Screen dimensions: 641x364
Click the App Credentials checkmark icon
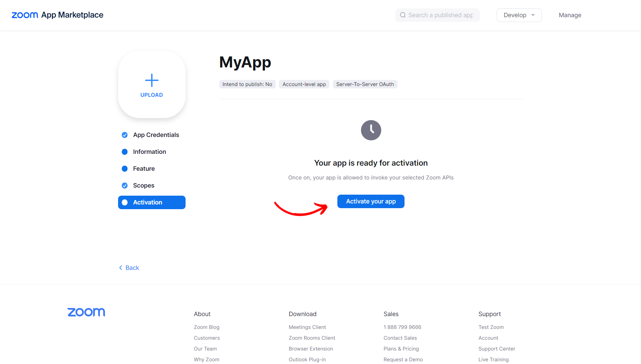click(124, 135)
